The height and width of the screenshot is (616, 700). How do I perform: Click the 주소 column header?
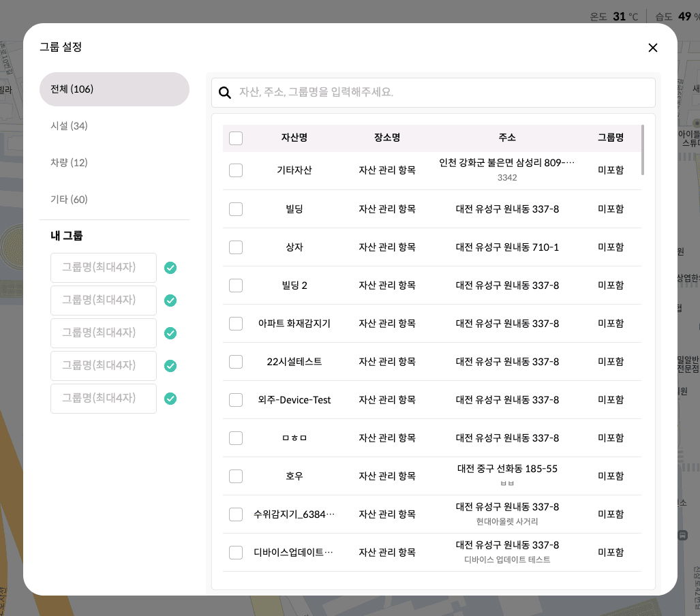pyautogui.click(x=507, y=138)
